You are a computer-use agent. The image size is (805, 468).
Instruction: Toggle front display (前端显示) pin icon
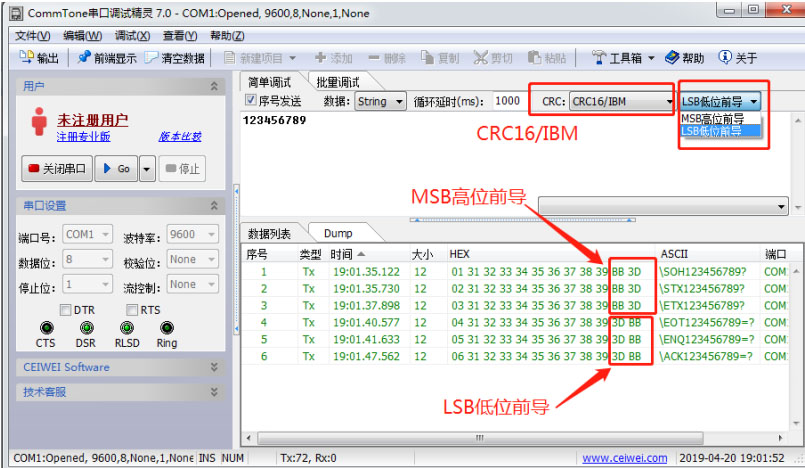(x=84, y=57)
